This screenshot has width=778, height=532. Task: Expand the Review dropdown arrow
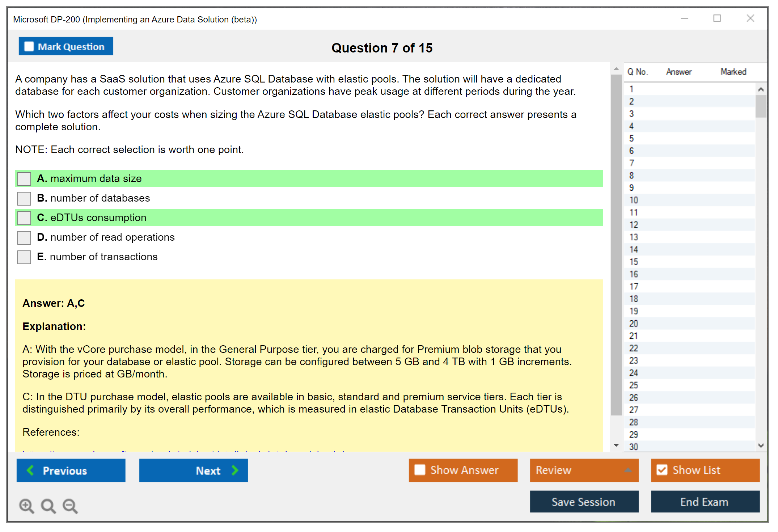pos(628,470)
